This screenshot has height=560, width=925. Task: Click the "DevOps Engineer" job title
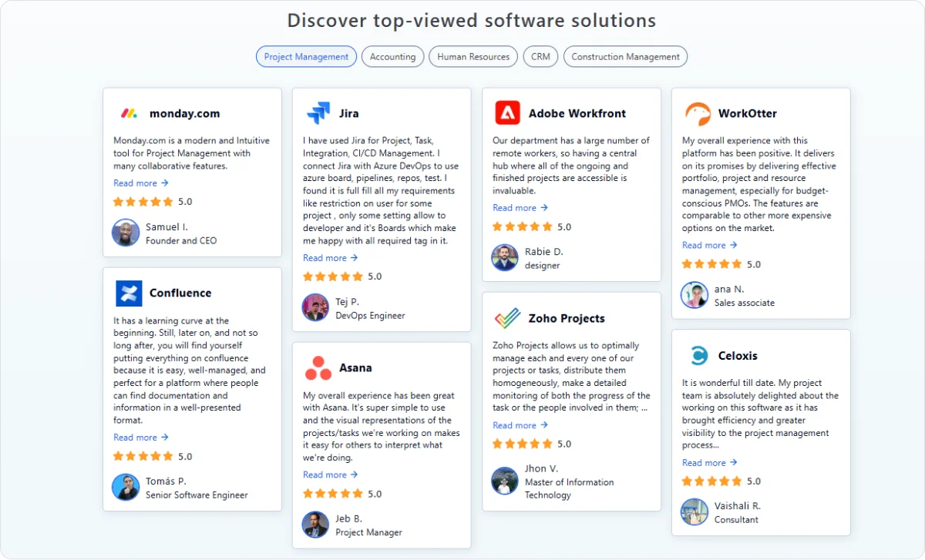tap(370, 316)
